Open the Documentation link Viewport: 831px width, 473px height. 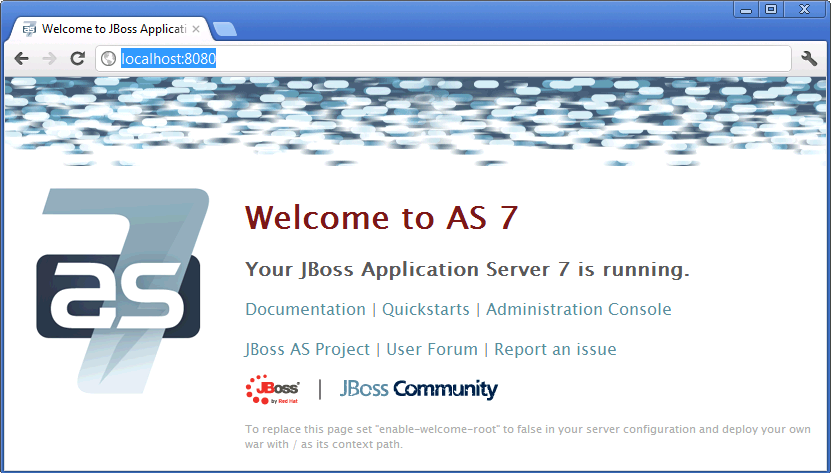coord(305,310)
